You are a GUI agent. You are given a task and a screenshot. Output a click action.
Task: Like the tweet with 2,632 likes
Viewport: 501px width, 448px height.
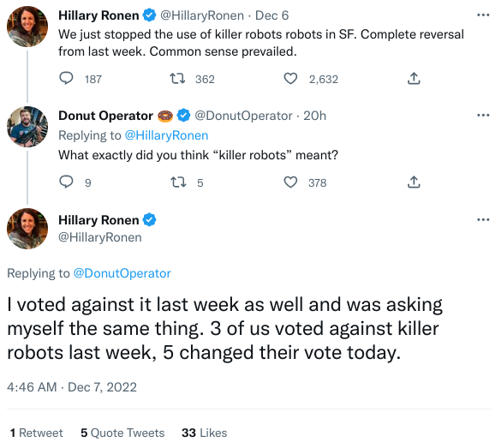(290, 78)
